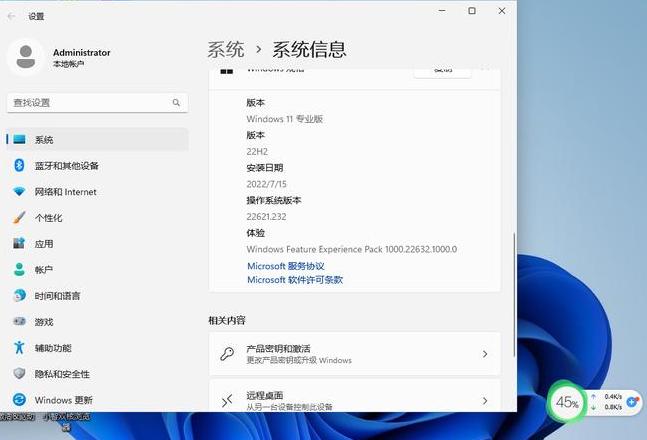Click the back arrow in Settings header
The width and height of the screenshot is (647, 440).
coord(11,16)
